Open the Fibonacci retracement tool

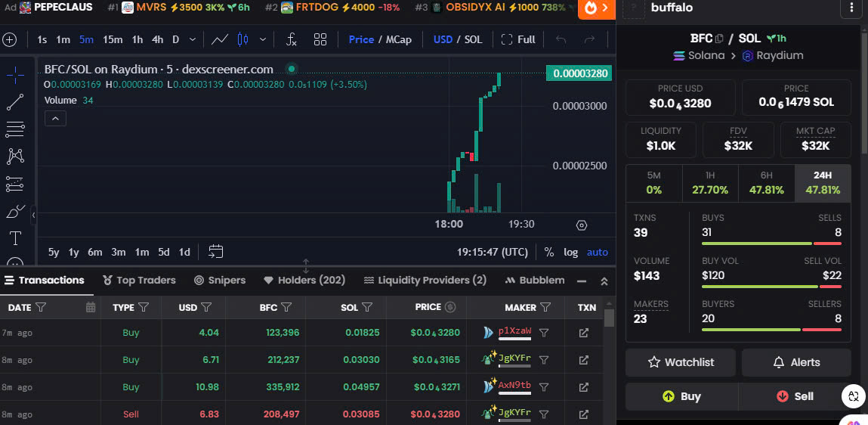pyautogui.click(x=15, y=129)
